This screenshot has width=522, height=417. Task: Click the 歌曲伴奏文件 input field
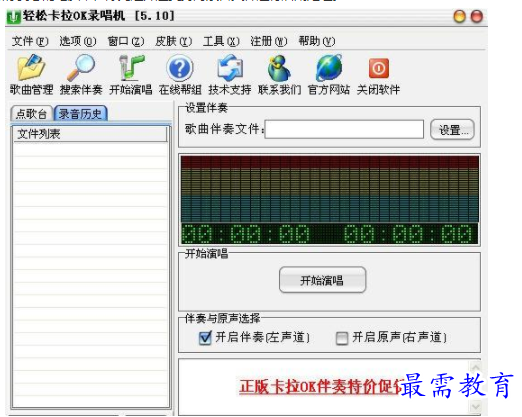coord(344,129)
